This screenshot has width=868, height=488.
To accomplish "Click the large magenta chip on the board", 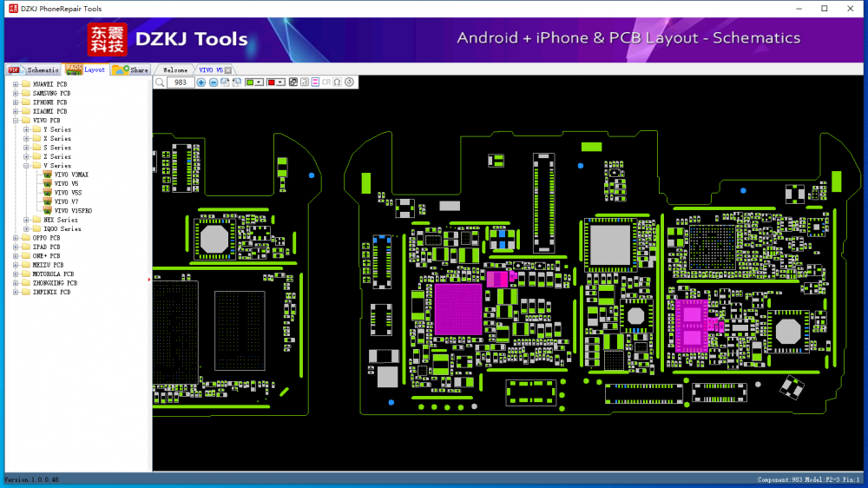I will [x=457, y=310].
